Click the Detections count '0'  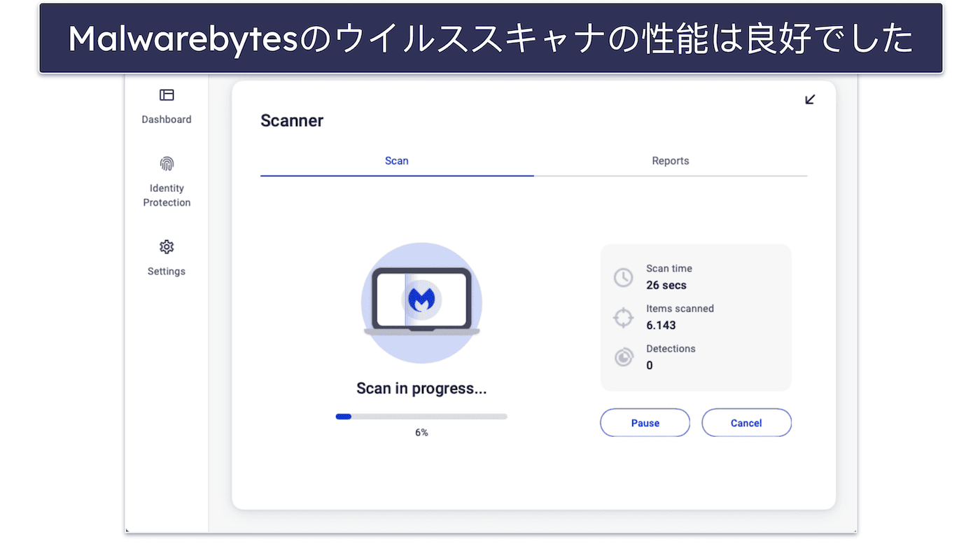pos(650,365)
